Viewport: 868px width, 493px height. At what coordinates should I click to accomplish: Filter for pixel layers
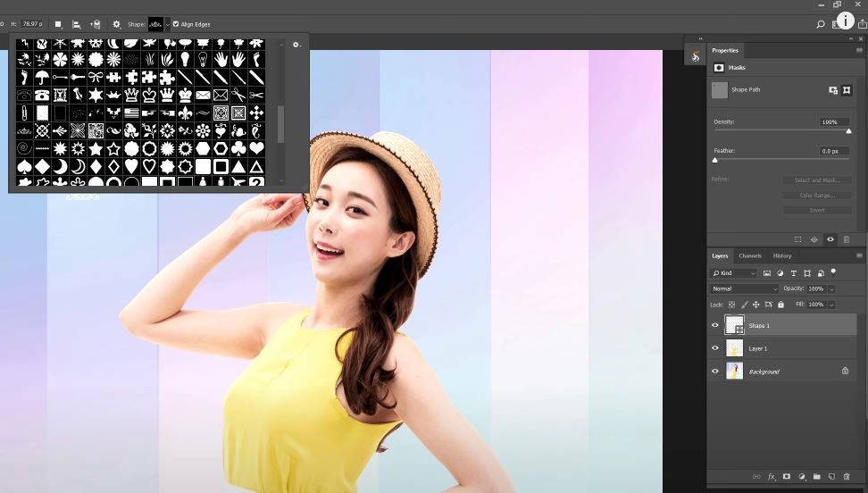(767, 273)
